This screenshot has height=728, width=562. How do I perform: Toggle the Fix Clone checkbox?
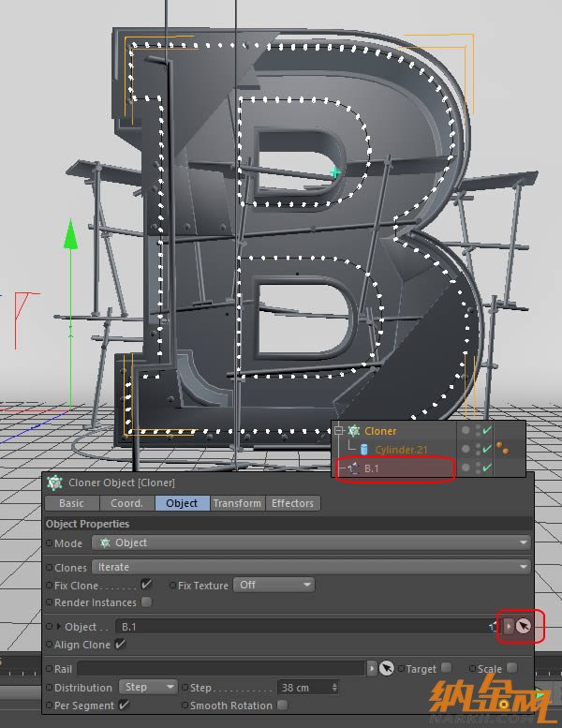click(x=146, y=585)
